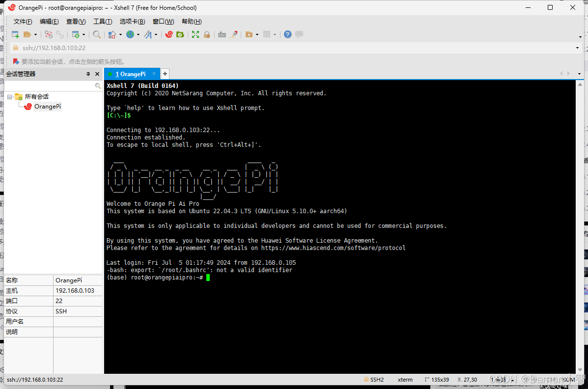Image resolution: width=588 pixels, height=389 pixels.
Task: Open the 选项卡(B) menu
Action: click(132, 22)
